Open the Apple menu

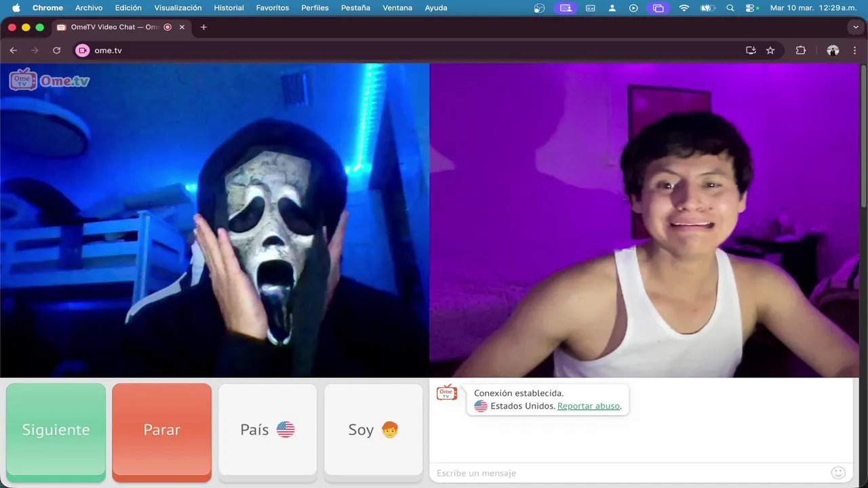[16, 8]
